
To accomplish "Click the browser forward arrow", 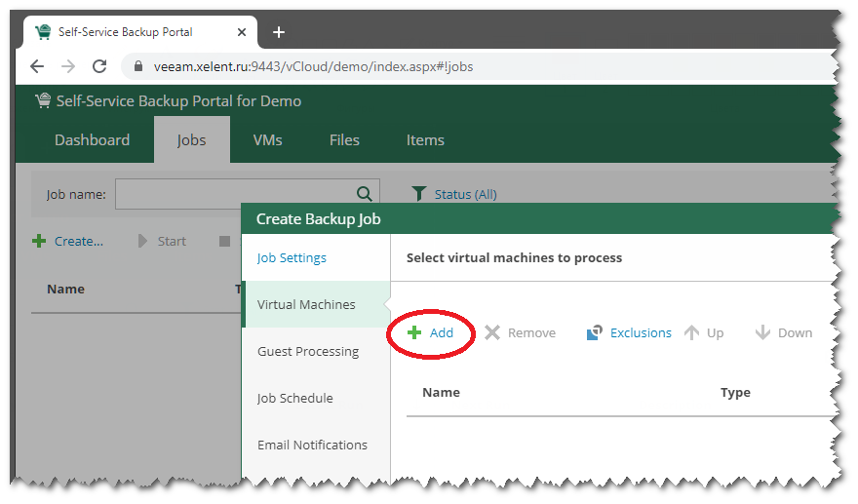I will click(x=68, y=66).
